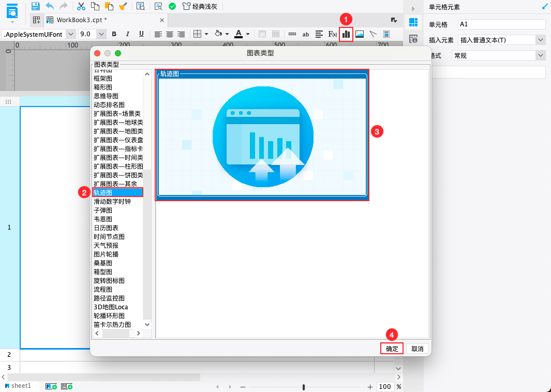The height and width of the screenshot is (392, 551).
Task: Click the zoom in plus button
Action: pos(370,387)
